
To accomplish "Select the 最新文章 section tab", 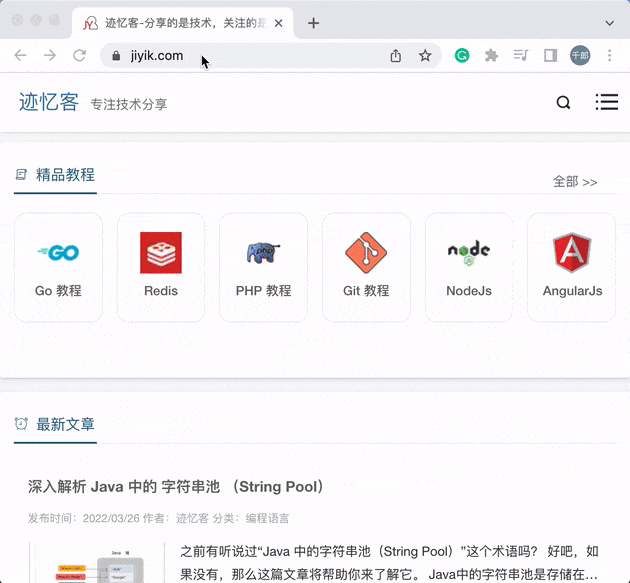I will point(55,424).
